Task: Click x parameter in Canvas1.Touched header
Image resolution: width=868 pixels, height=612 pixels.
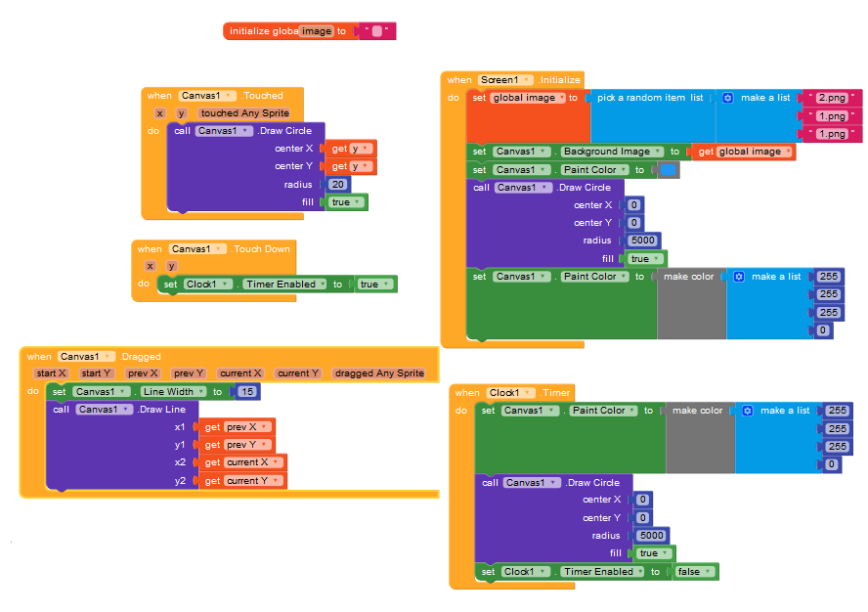Action: point(159,113)
